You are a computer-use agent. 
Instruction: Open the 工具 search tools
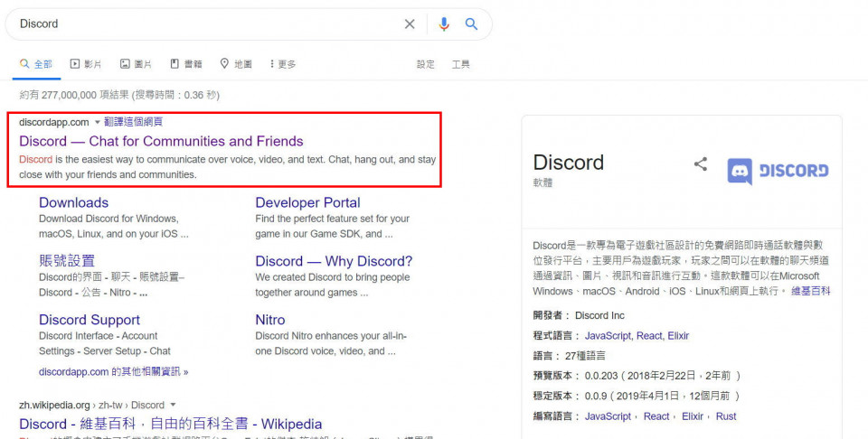[x=460, y=64]
